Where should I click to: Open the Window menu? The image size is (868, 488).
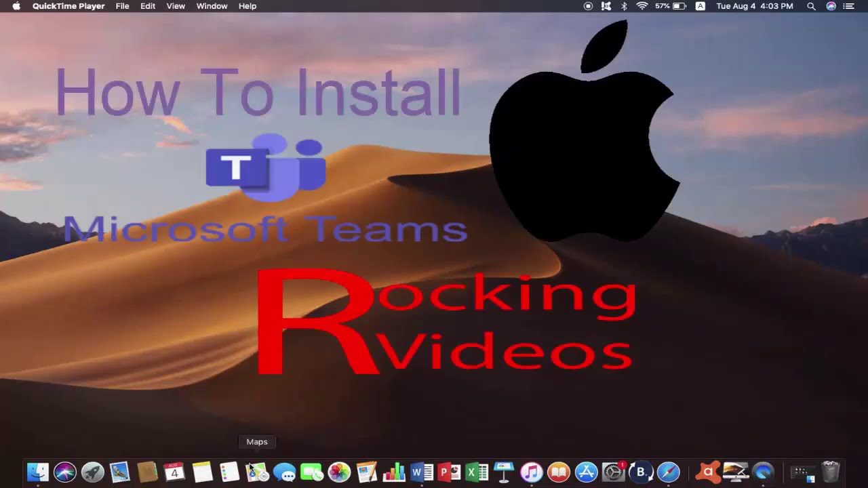pos(212,6)
